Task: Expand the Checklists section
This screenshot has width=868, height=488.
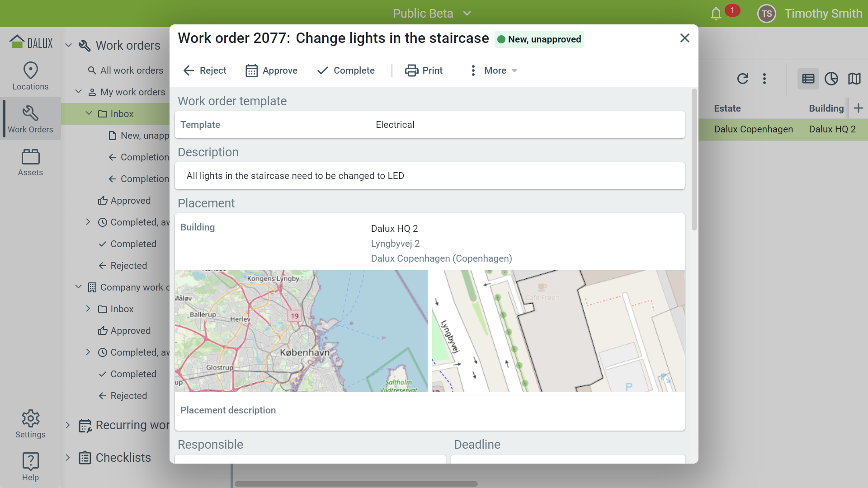Action: (x=67, y=457)
